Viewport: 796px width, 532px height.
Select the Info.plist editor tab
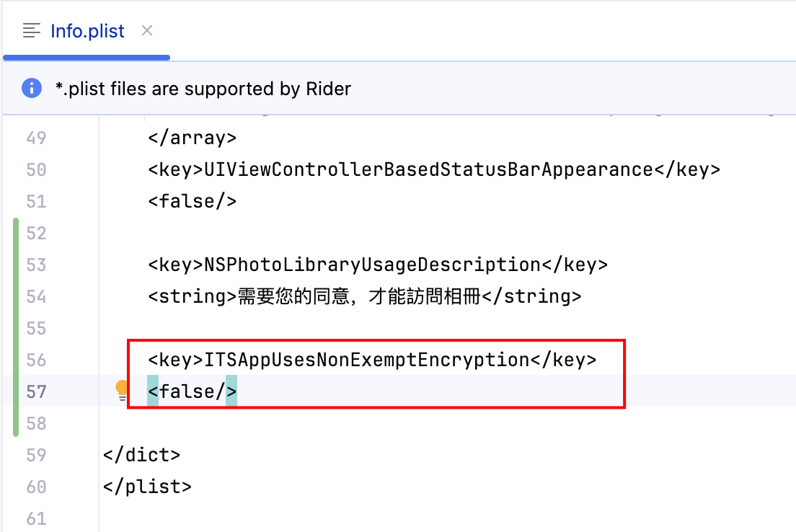(x=87, y=31)
